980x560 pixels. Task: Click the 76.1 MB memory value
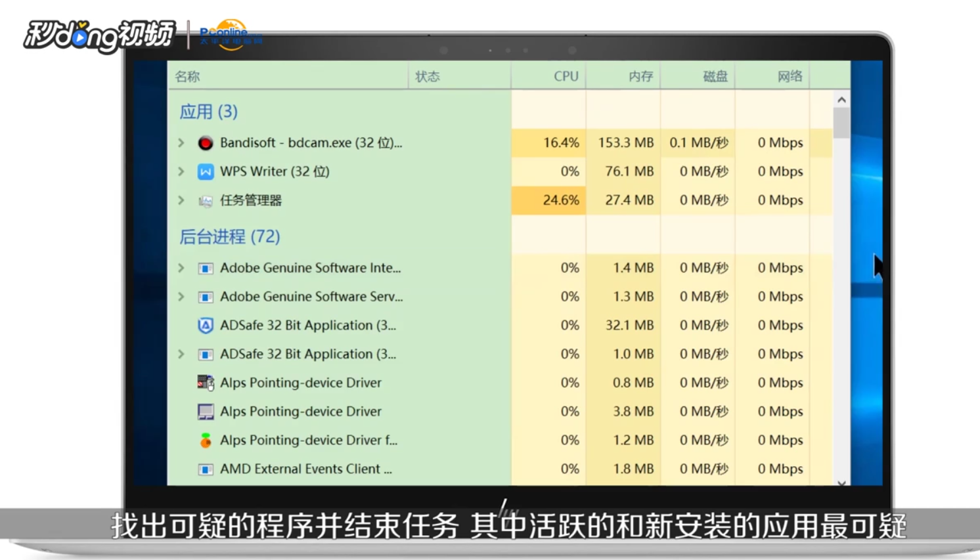[629, 171]
